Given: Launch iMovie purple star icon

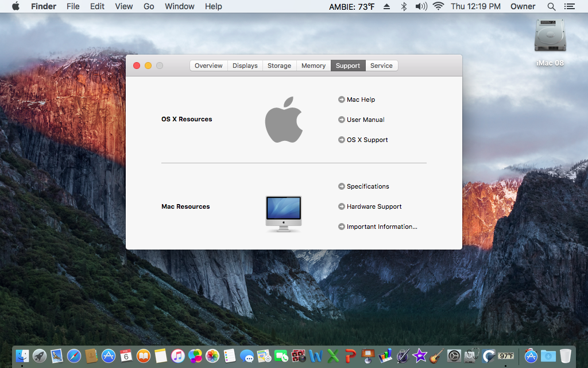Looking at the screenshot, I should tap(420, 355).
